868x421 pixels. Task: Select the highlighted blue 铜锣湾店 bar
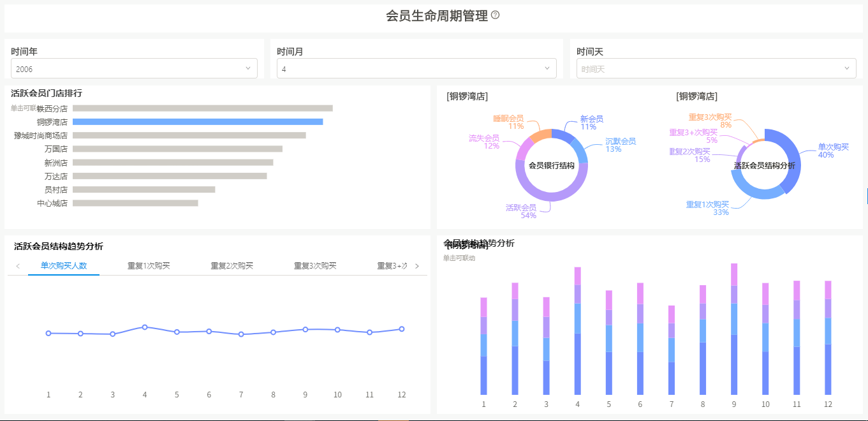(198, 122)
